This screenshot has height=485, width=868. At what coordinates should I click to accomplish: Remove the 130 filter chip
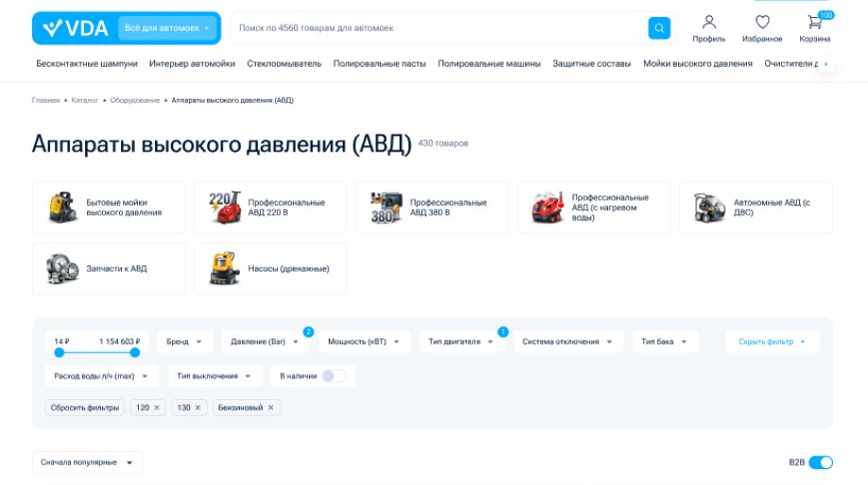[197, 408]
